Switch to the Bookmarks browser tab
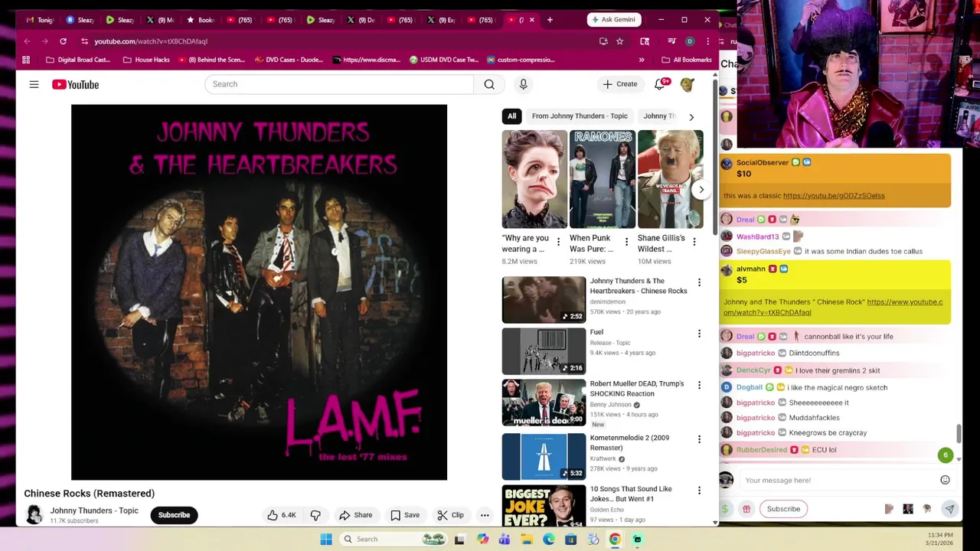 click(x=201, y=20)
